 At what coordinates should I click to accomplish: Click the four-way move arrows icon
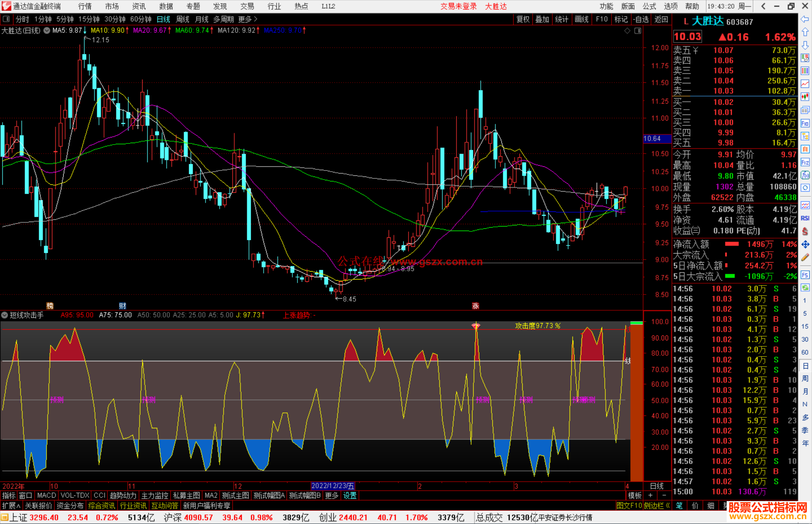[805, 245]
